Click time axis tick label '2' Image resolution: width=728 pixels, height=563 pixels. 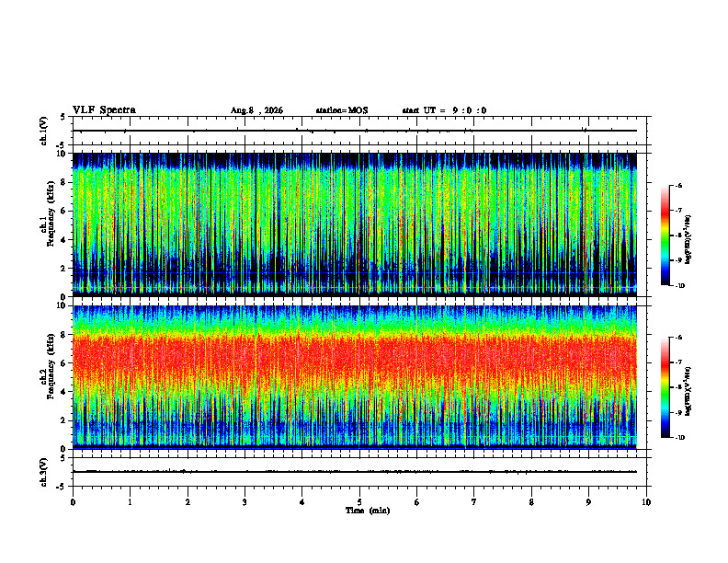click(x=188, y=502)
